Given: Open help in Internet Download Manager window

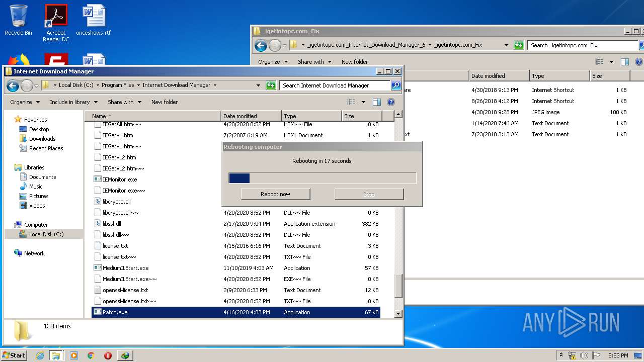Looking at the screenshot, I should point(391,102).
